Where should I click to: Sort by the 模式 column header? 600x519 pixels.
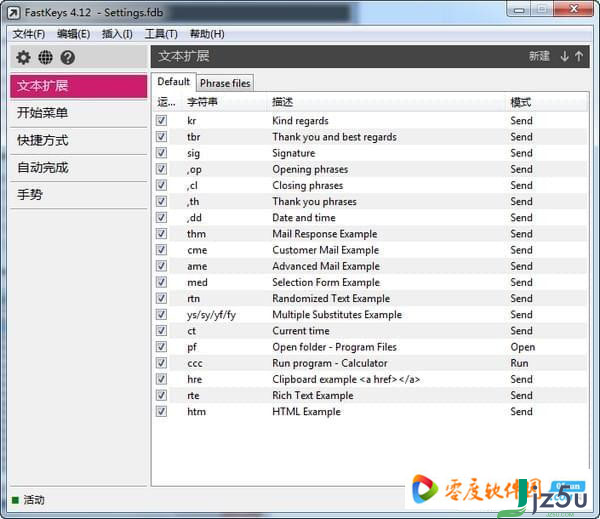(x=546, y=102)
